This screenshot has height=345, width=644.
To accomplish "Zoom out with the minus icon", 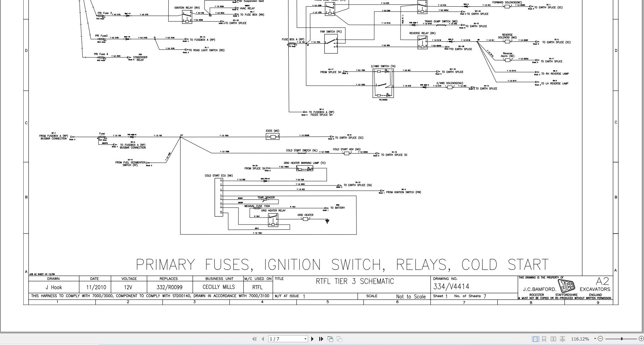I will (x=601, y=338).
